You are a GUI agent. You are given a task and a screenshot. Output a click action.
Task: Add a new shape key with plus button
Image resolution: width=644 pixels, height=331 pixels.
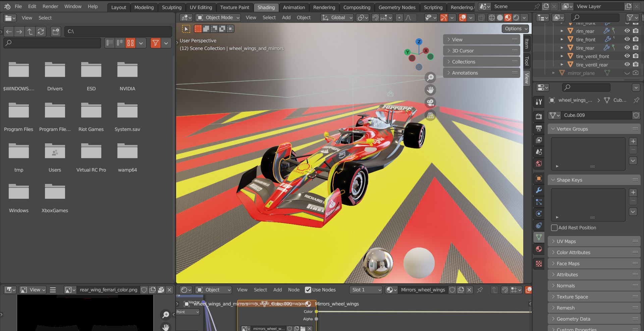[x=633, y=192]
